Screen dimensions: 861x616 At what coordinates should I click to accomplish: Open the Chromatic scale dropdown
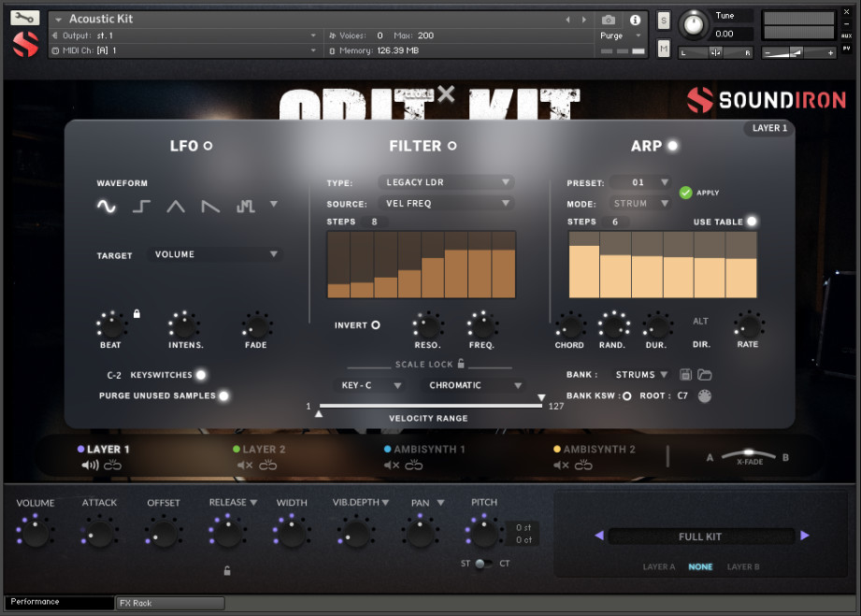tap(473, 385)
